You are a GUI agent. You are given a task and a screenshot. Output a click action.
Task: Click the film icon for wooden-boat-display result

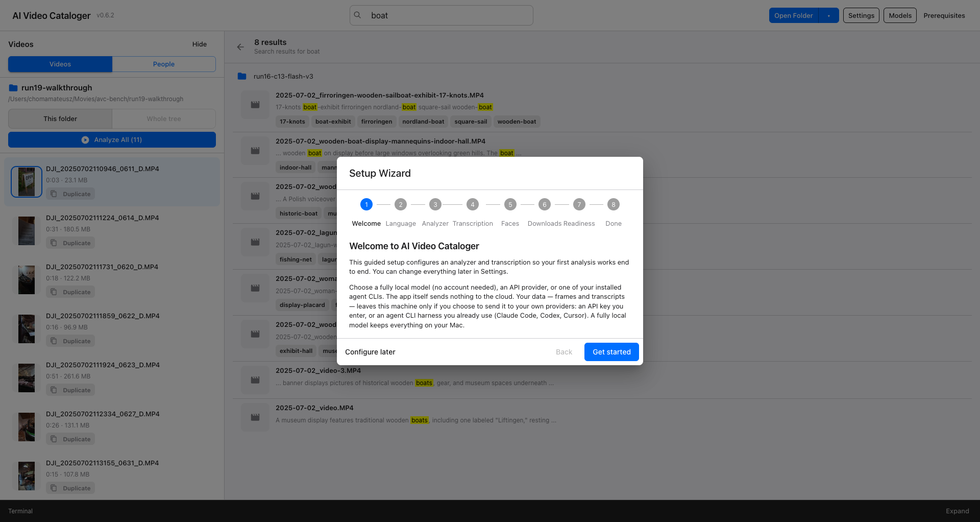pos(255,151)
